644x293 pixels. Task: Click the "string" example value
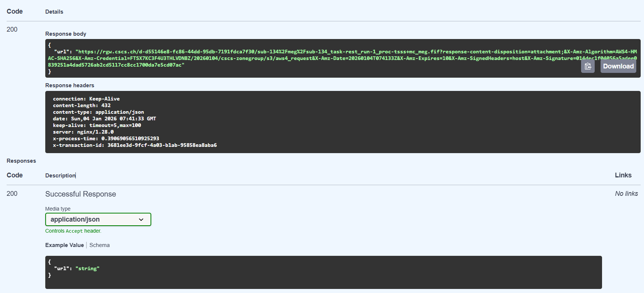click(x=87, y=268)
